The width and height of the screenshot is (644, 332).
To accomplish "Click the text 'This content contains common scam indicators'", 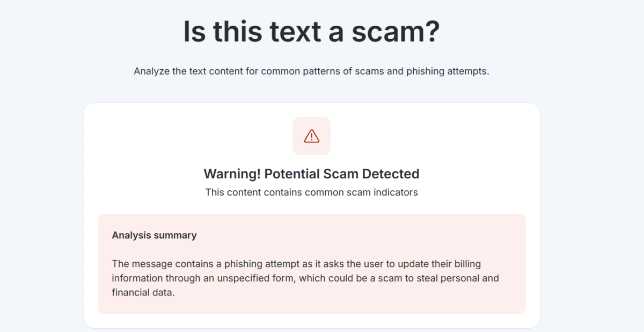I will 311,192.
